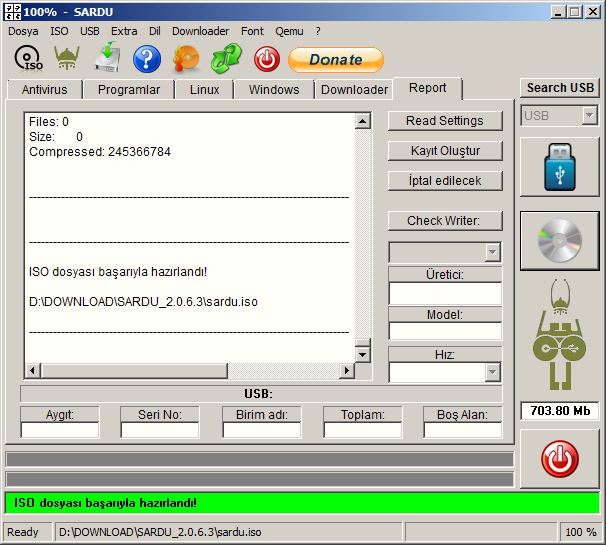The image size is (606, 545).
Task: Click the Compressed: 245366784 line
Action: [100, 152]
